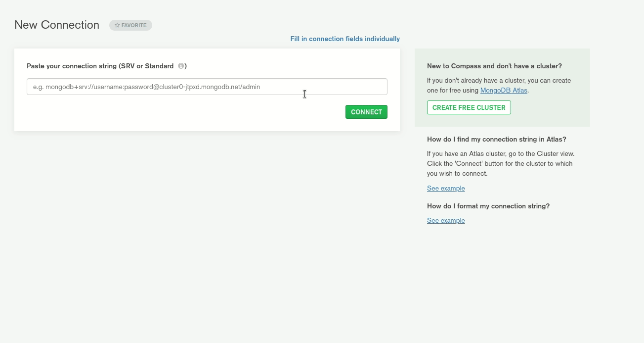Click the star icon in the Favorite badge
The image size is (644, 343).
coord(117,25)
